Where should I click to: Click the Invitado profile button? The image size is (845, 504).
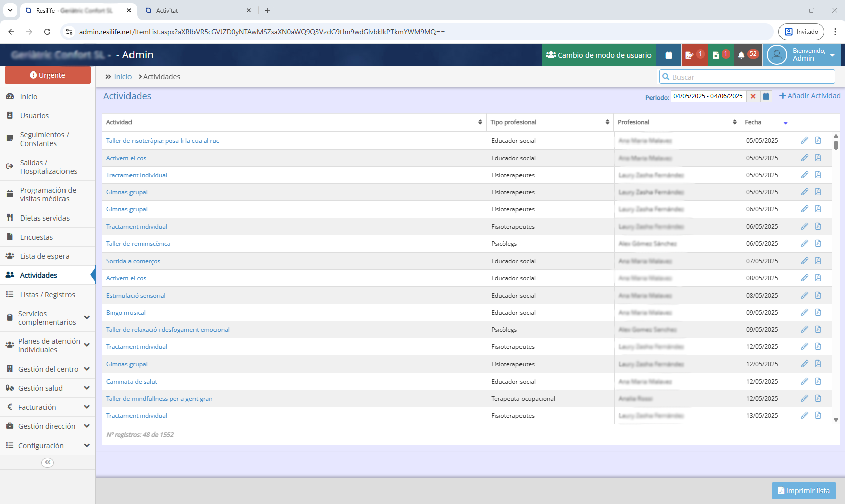tap(801, 32)
